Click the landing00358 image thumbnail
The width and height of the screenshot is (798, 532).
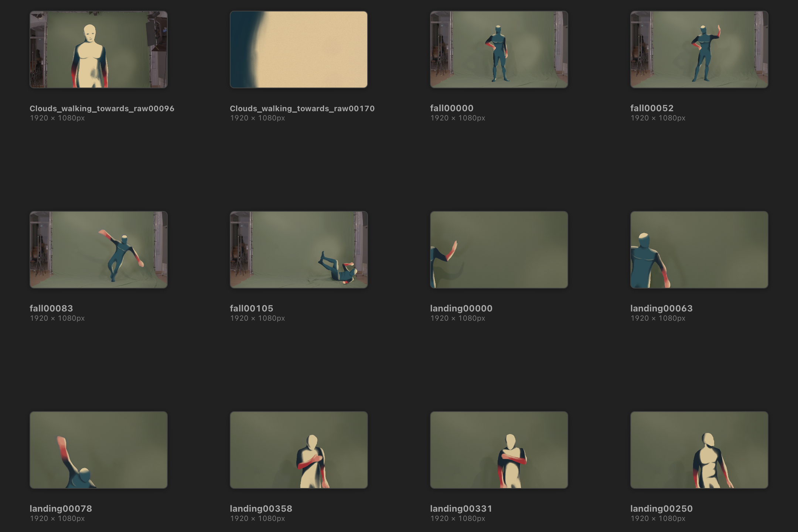pyautogui.click(x=299, y=450)
